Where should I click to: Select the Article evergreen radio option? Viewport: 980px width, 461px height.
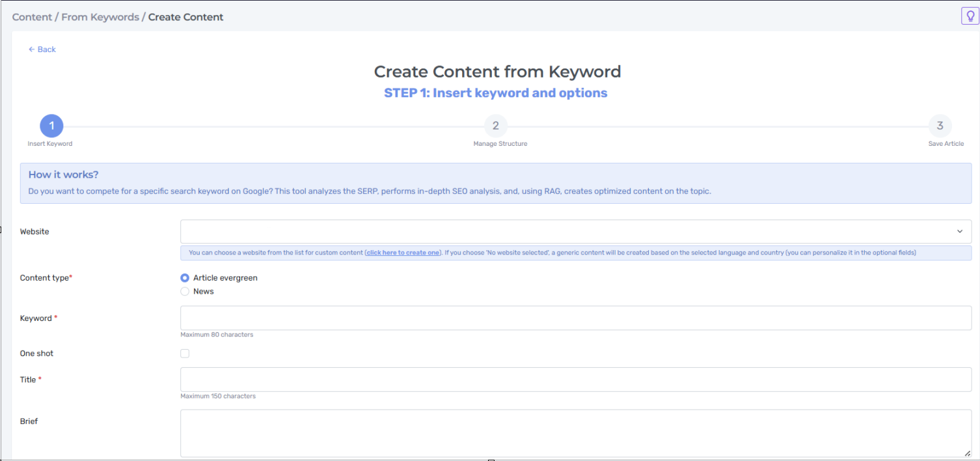(x=185, y=278)
